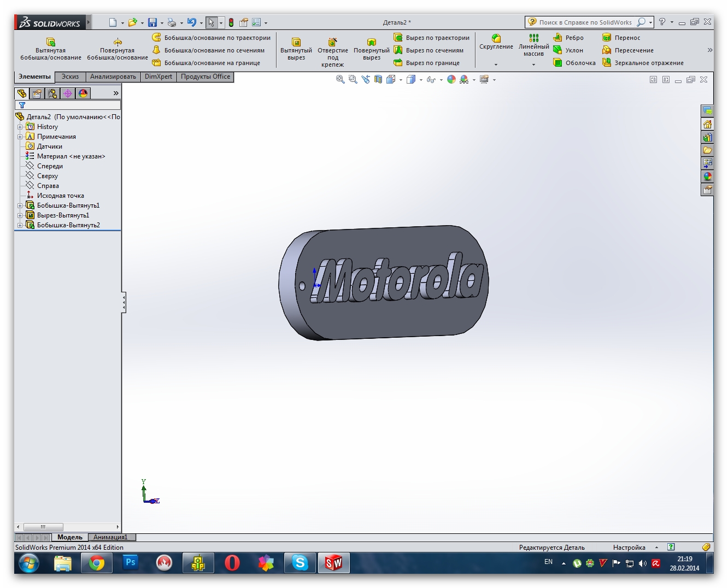The height and width of the screenshot is (588, 728).
Task: Click the Open file icon
Action: pos(132,22)
